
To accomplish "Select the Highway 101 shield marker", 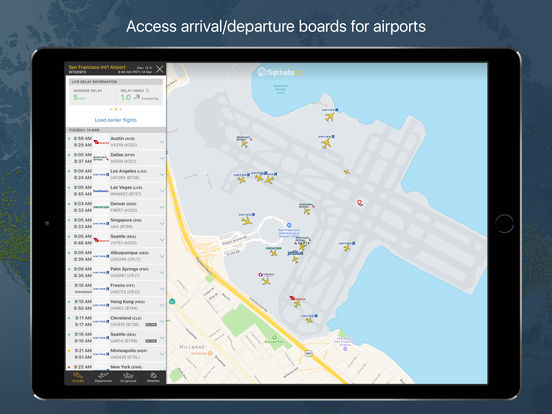I will 308,353.
